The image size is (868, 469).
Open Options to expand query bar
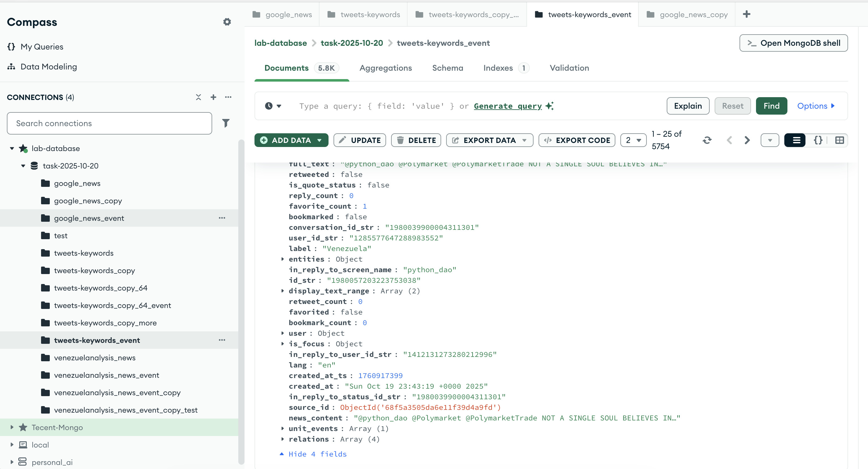click(816, 106)
